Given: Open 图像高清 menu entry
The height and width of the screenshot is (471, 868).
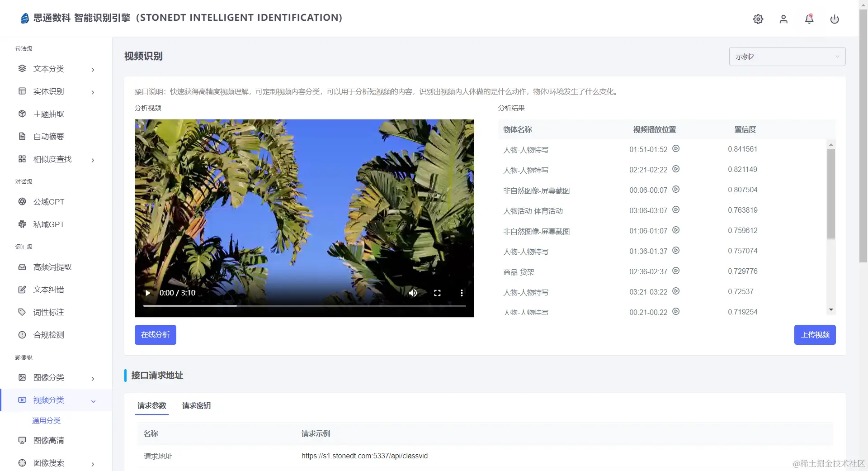Looking at the screenshot, I should (49, 441).
